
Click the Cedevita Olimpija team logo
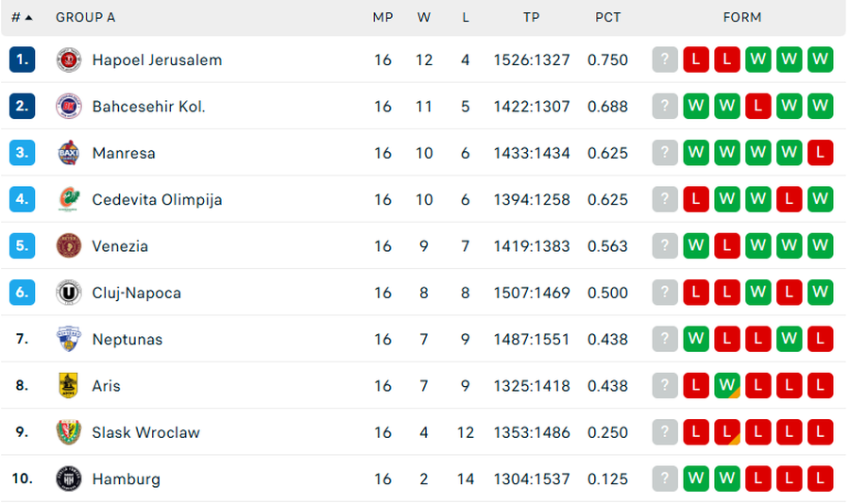pos(69,199)
